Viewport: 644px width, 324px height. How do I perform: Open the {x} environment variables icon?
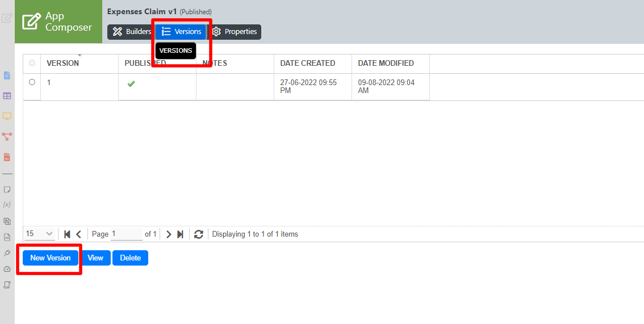[x=7, y=205]
